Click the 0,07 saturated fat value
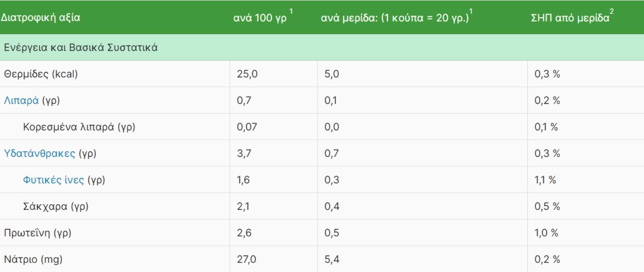 coord(247,127)
